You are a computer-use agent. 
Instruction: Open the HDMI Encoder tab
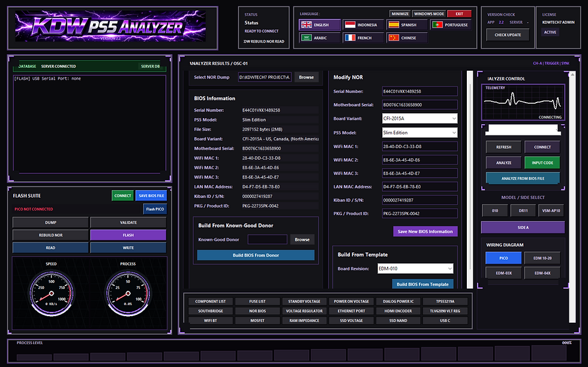398,311
